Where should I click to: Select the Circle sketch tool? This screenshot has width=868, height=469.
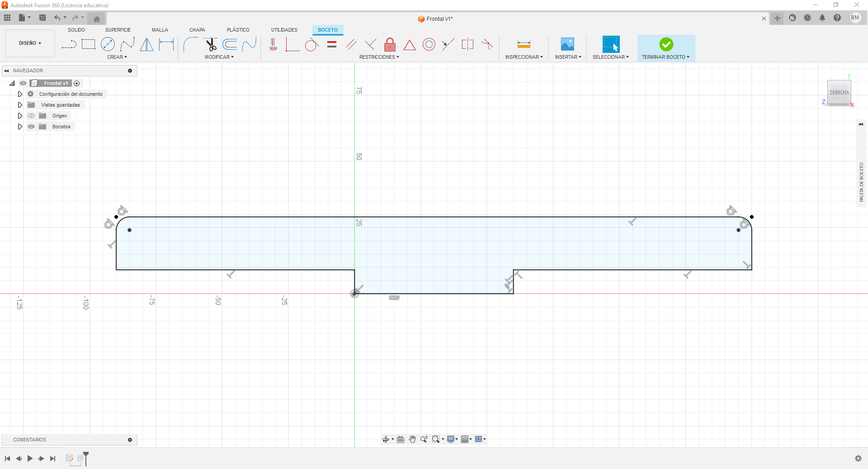[x=108, y=44]
